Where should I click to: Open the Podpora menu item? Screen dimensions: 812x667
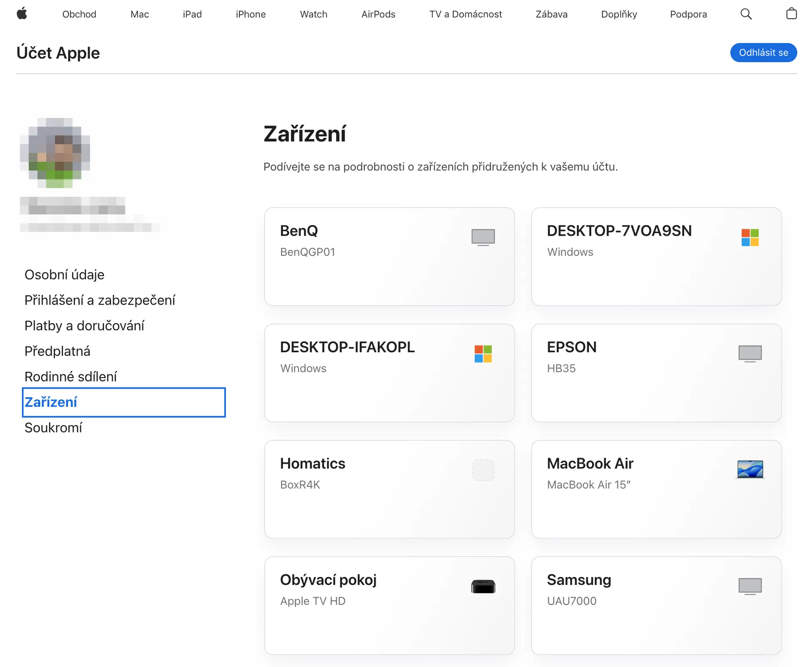[x=688, y=14]
